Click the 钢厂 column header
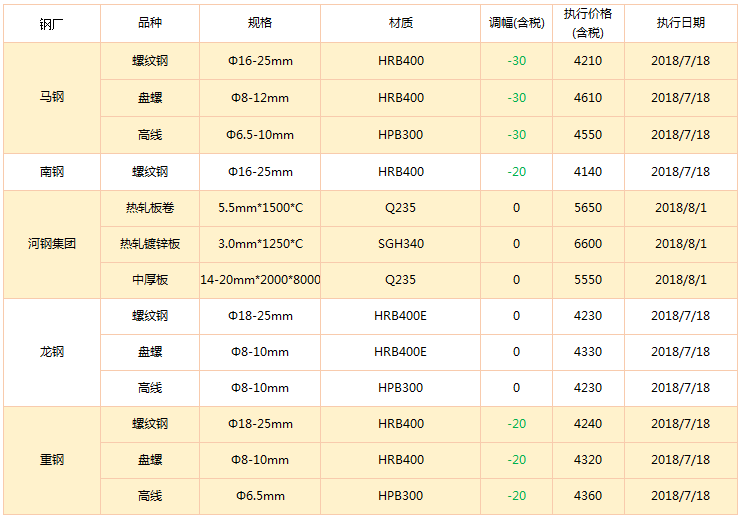This screenshot has width=742, height=518. [x=52, y=23]
